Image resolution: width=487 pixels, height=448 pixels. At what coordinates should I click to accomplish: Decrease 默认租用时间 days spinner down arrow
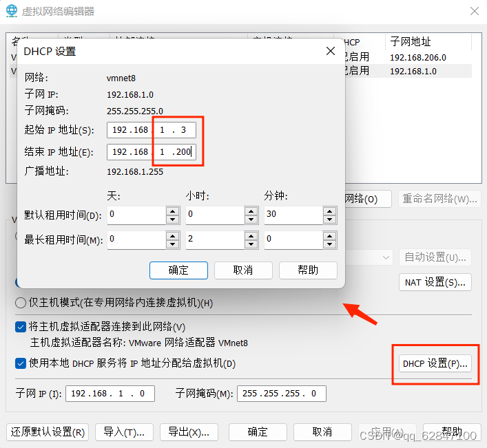point(172,220)
